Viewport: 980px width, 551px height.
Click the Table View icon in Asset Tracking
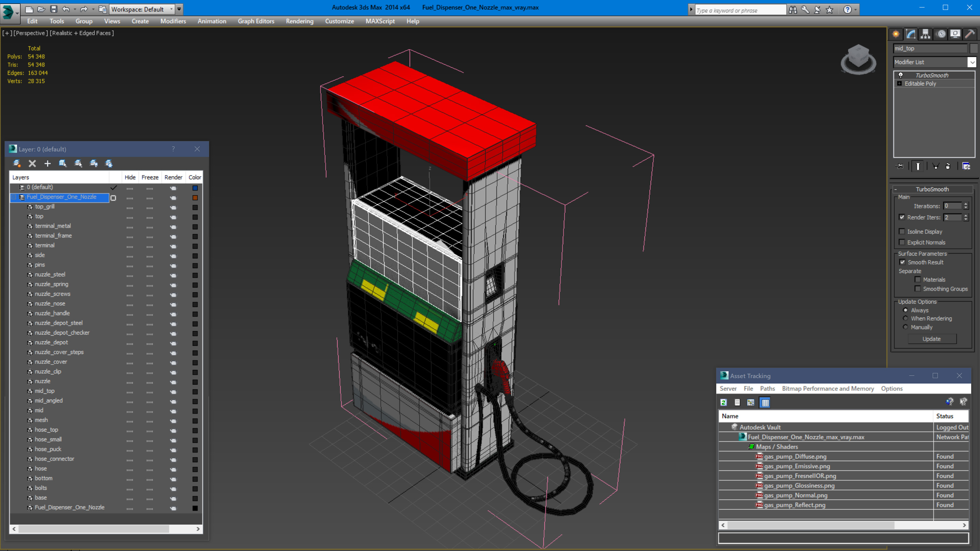point(765,402)
